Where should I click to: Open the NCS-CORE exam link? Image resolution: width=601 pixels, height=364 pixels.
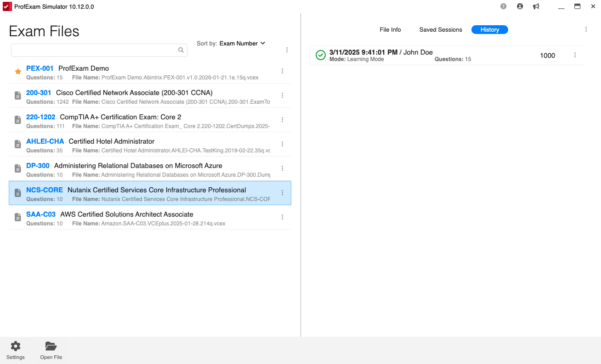(x=45, y=190)
